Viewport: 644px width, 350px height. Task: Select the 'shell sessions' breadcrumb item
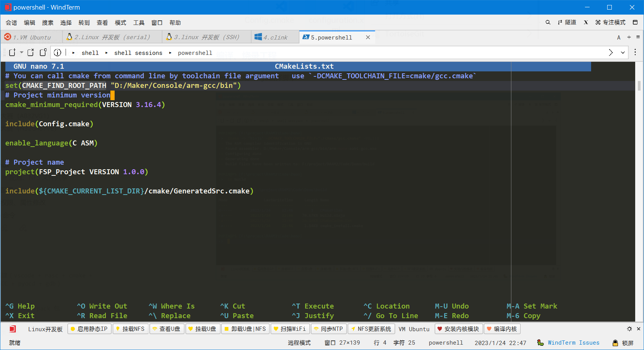(x=138, y=53)
